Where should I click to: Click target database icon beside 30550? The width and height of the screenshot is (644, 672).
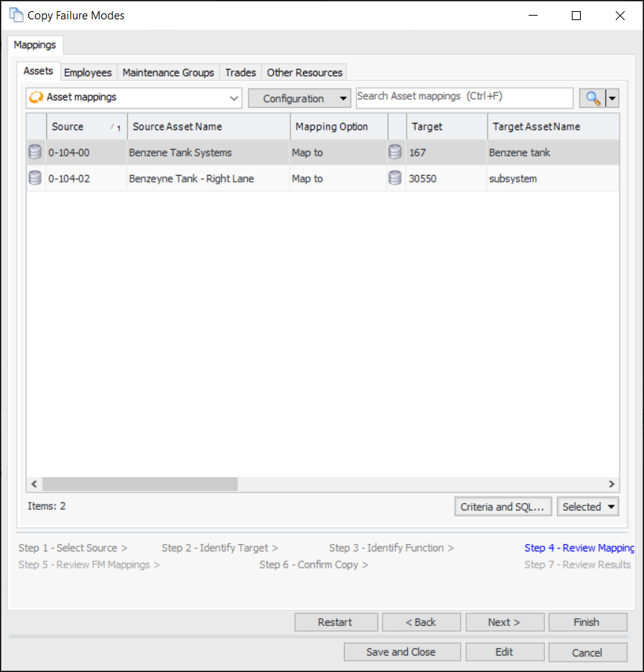395,178
